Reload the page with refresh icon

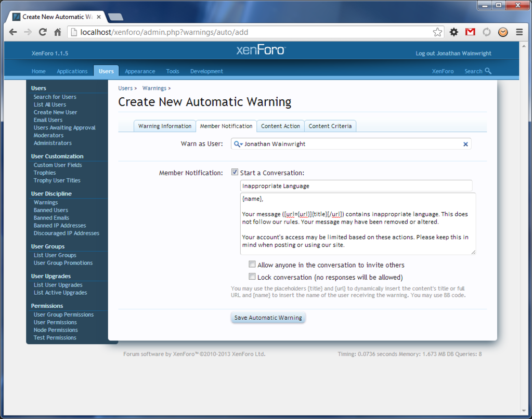(x=43, y=32)
